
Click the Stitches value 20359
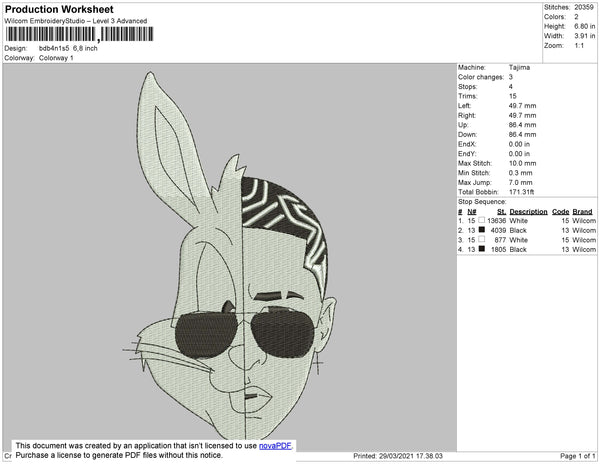click(x=584, y=7)
